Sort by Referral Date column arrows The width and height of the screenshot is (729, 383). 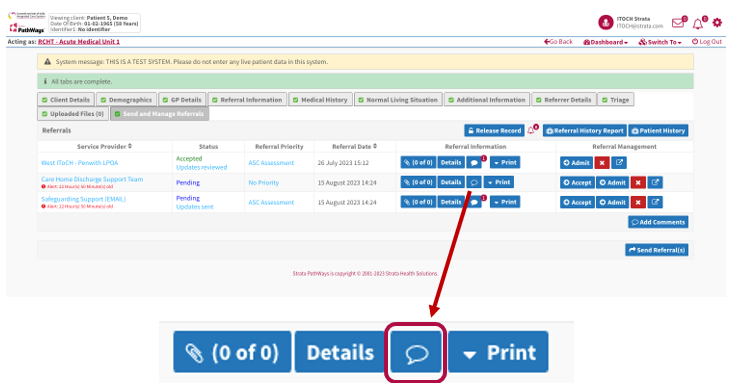pos(375,146)
